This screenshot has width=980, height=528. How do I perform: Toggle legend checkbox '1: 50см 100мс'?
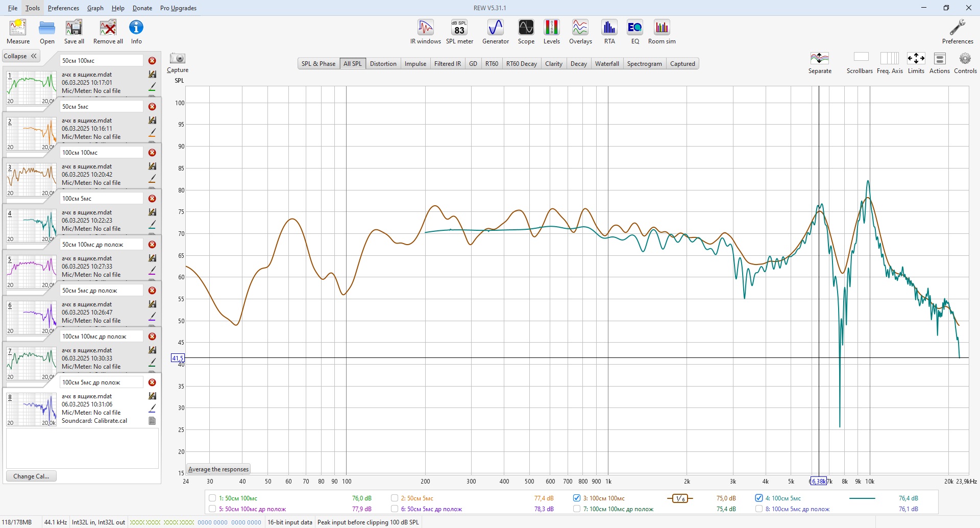pos(212,498)
